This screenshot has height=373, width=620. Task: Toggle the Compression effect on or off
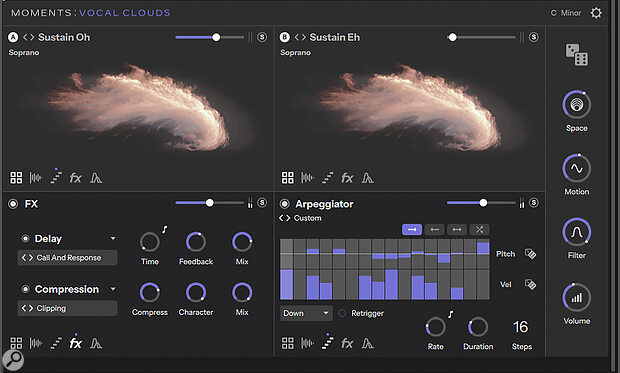pyautogui.click(x=25, y=289)
